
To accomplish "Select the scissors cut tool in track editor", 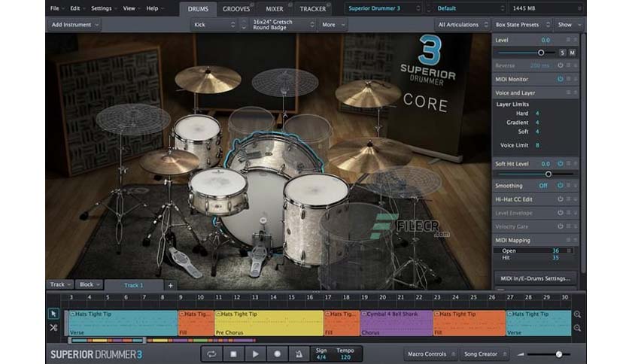I will tap(53, 327).
